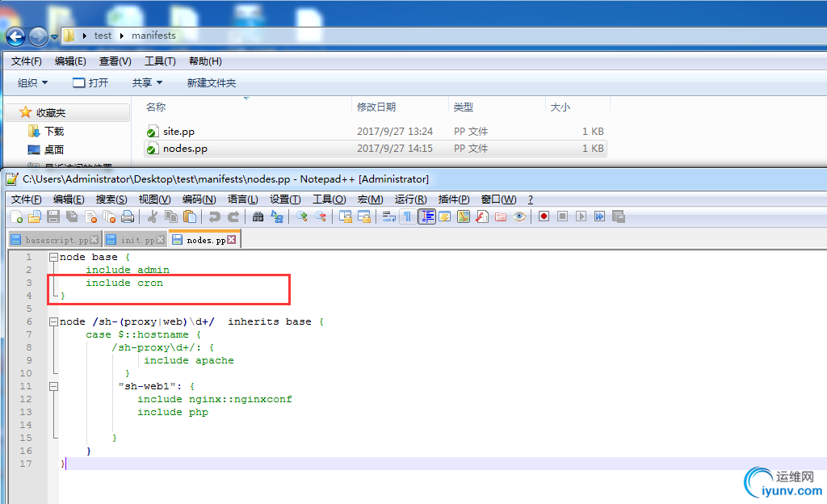Toggle Show All Characters paragraph icon
827x504 pixels.
click(x=407, y=216)
